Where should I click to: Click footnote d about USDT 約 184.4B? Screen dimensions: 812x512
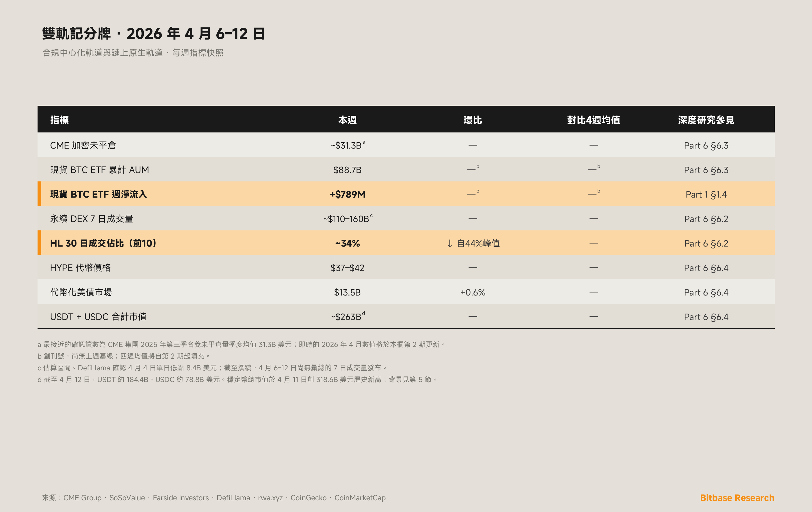(x=237, y=379)
